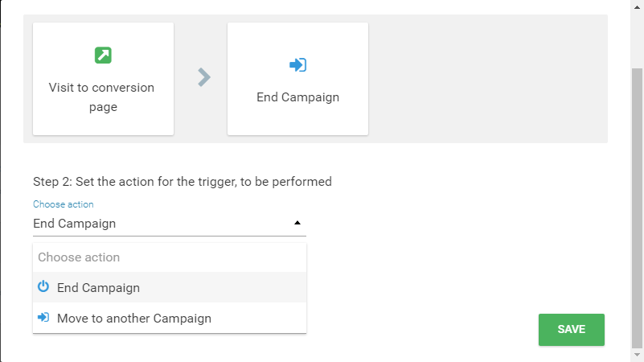Click the scrollbar down arrow
644x362 pixels.
coord(637,355)
